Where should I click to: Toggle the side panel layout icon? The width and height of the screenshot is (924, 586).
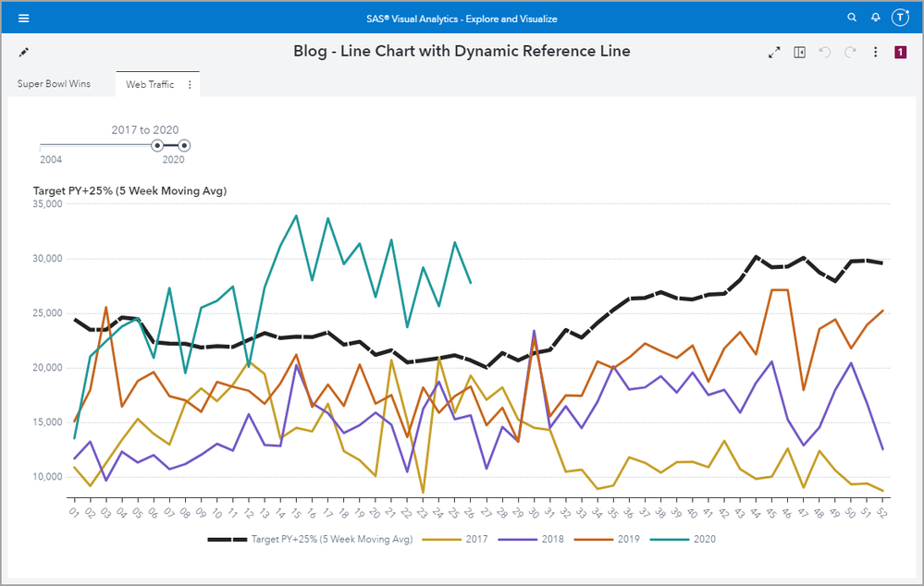[800, 53]
